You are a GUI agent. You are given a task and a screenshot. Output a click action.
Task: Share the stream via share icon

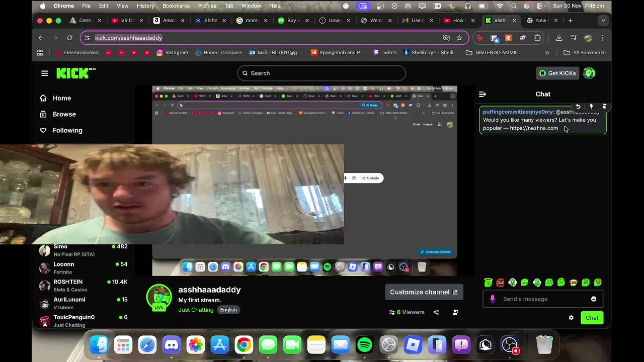pyautogui.click(x=436, y=312)
